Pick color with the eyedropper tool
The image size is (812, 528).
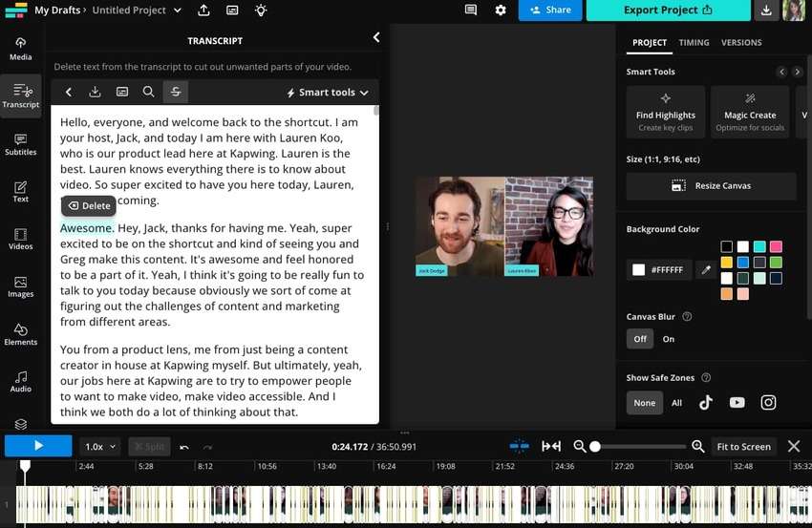click(706, 269)
